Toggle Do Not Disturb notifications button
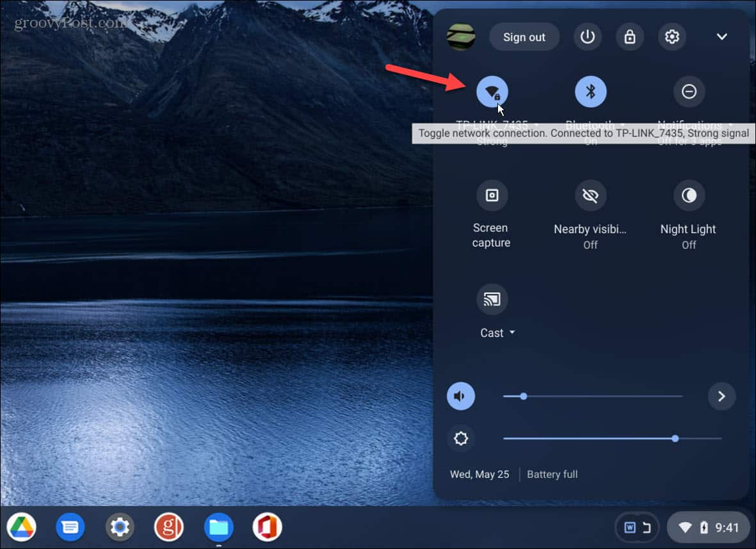This screenshot has height=549, width=756. pyautogui.click(x=689, y=91)
